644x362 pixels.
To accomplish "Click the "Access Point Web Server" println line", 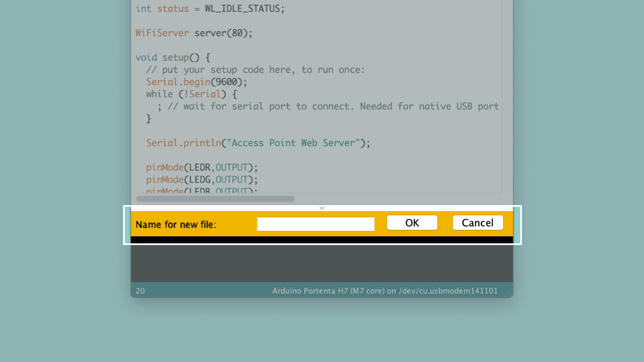I will (x=258, y=143).
